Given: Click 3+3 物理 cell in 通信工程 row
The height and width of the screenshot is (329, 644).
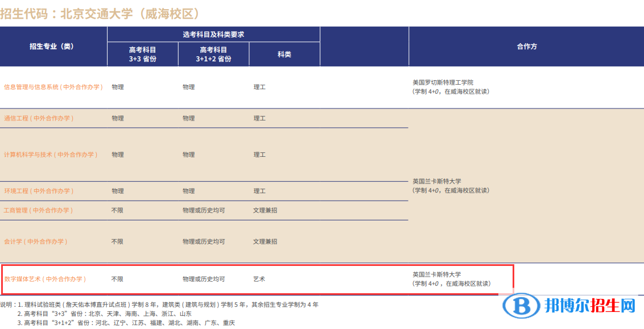Looking at the screenshot, I should (x=118, y=118).
